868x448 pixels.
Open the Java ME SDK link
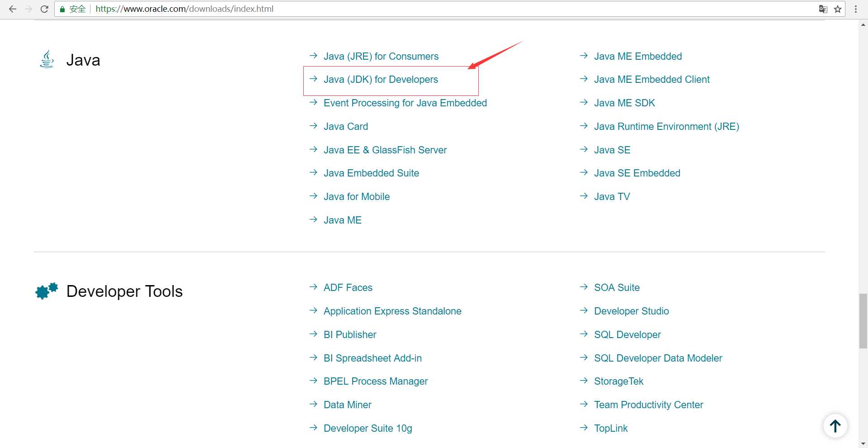point(624,103)
